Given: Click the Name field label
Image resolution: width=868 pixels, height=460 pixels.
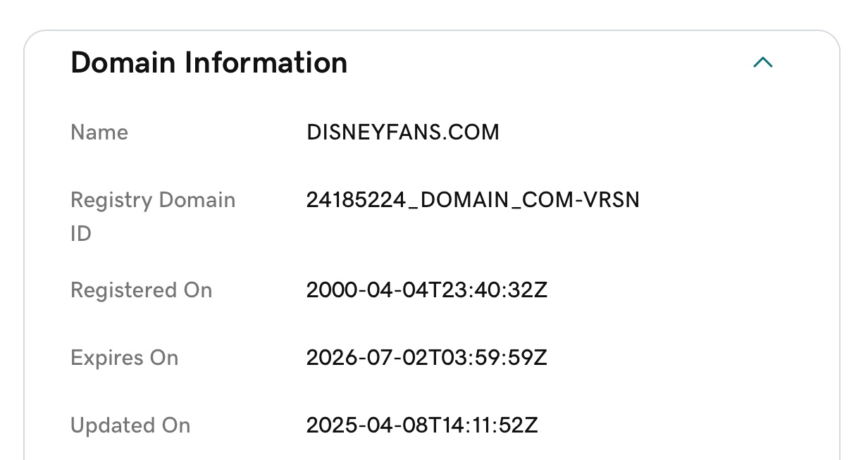Looking at the screenshot, I should coord(99,132).
